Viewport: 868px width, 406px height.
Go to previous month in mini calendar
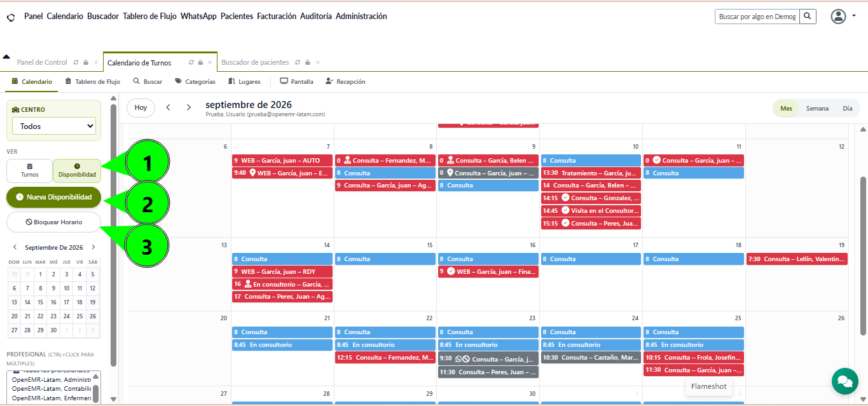pyautogui.click(x=15, y=247)
